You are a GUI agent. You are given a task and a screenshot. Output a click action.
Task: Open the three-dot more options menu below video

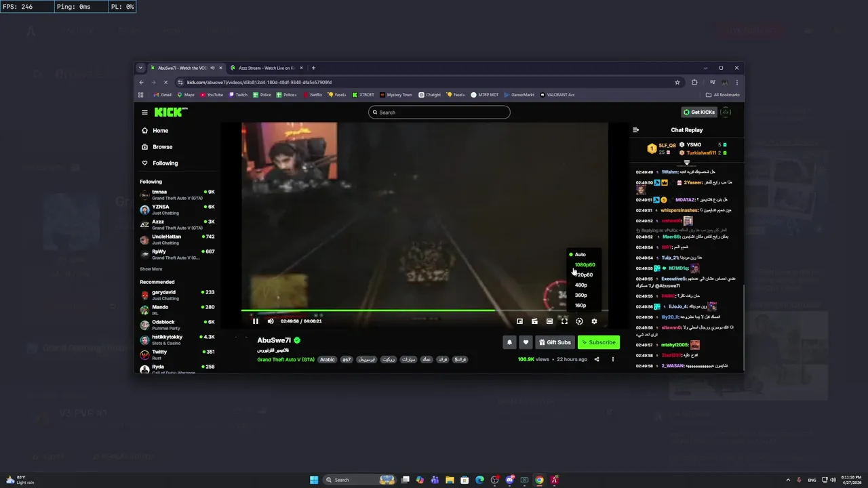point(612,359)
